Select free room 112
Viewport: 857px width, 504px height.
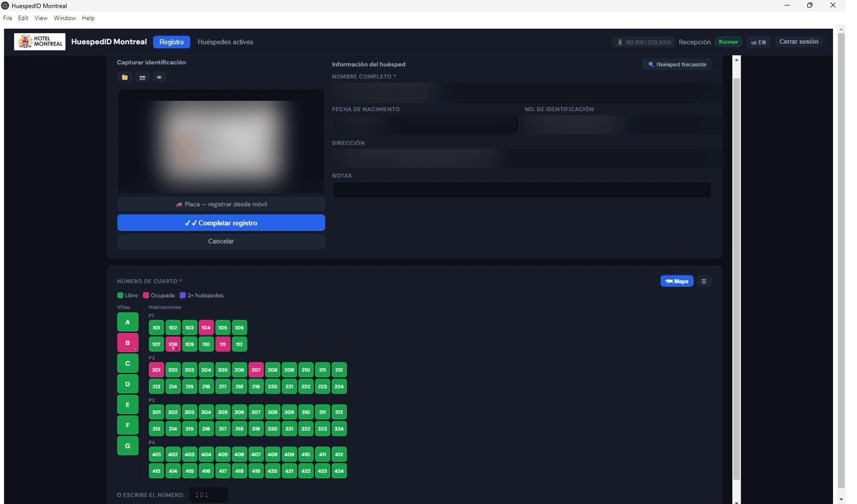[x=239, y=344]
